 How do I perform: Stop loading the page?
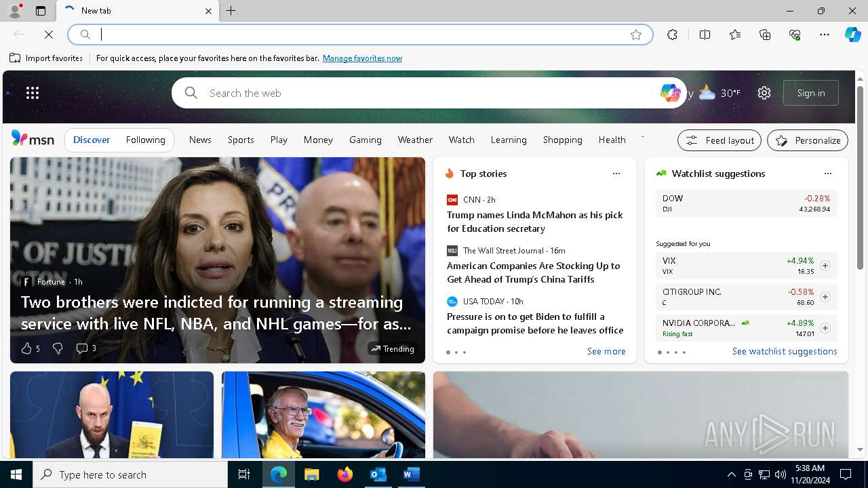49,35
